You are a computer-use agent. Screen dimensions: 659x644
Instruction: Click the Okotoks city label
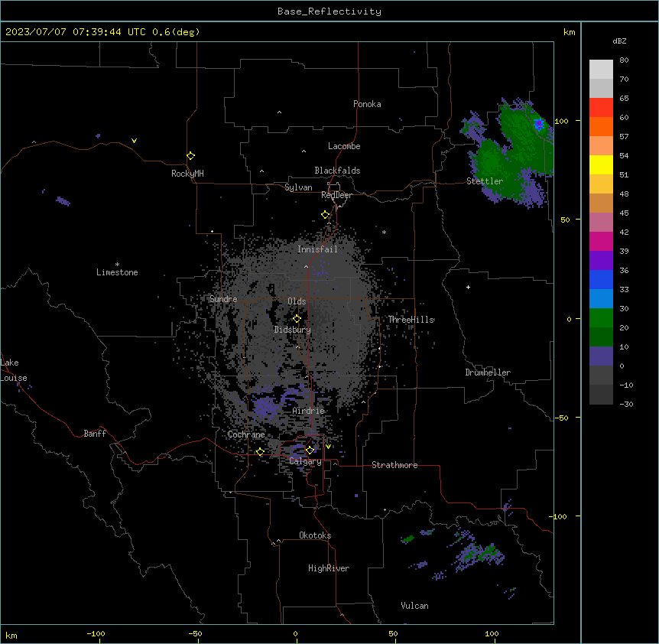315,535
